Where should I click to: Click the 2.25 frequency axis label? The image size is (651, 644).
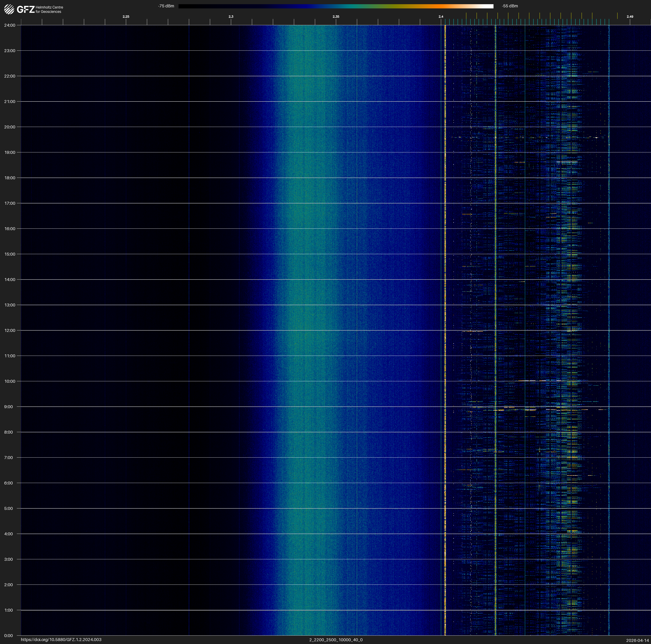point(126,17)
